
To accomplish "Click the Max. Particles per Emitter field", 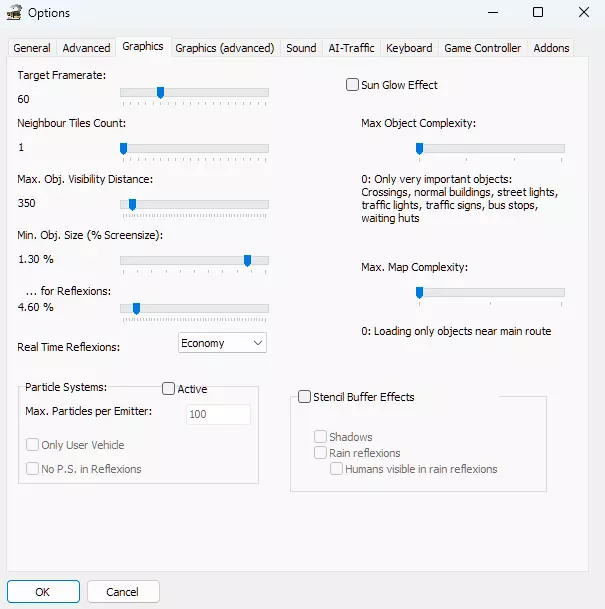I will [218, 414].
